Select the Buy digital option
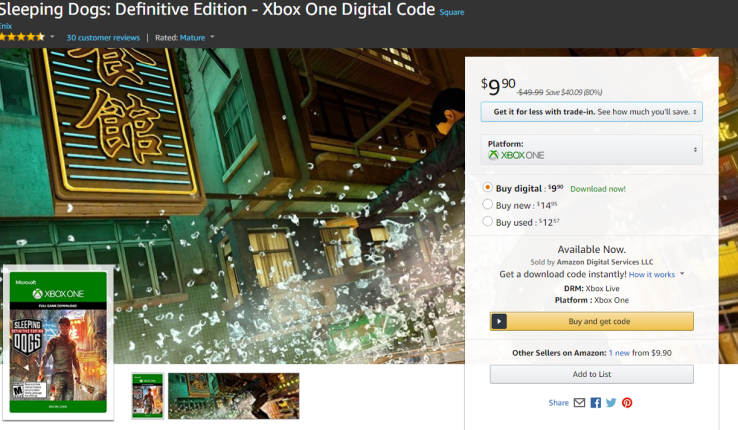Image resolution: width=738 pixels, height=430 pixels. pos(488,187)
